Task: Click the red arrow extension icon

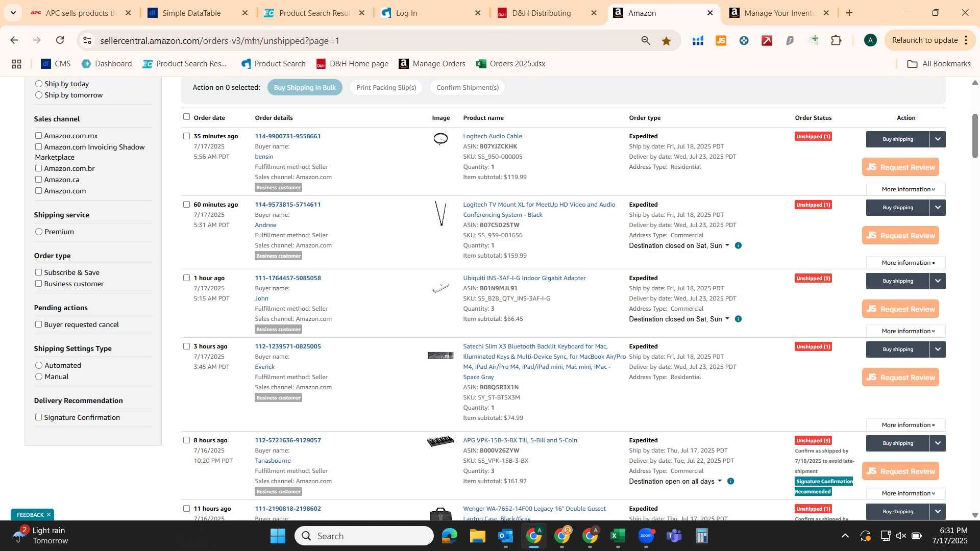Action: coord(767,41)
